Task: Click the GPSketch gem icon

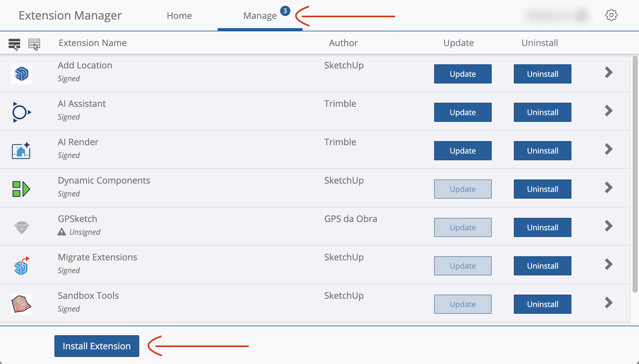Action: 21,227
